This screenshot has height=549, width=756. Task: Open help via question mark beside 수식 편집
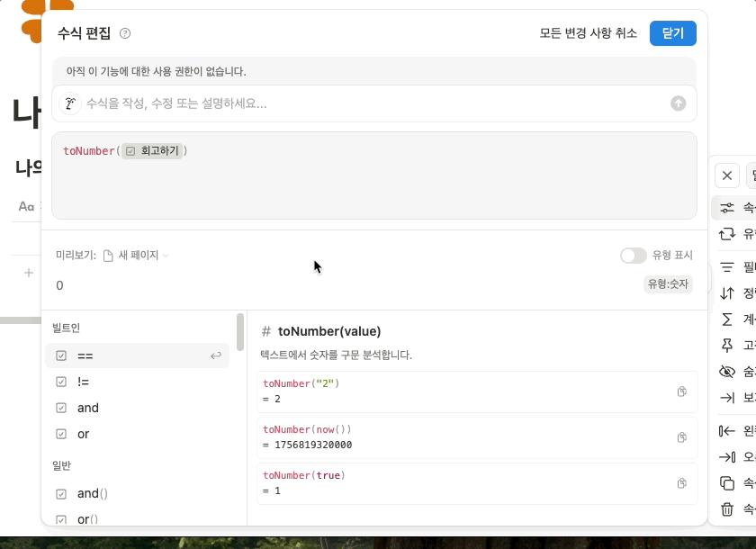click(125, 33)
